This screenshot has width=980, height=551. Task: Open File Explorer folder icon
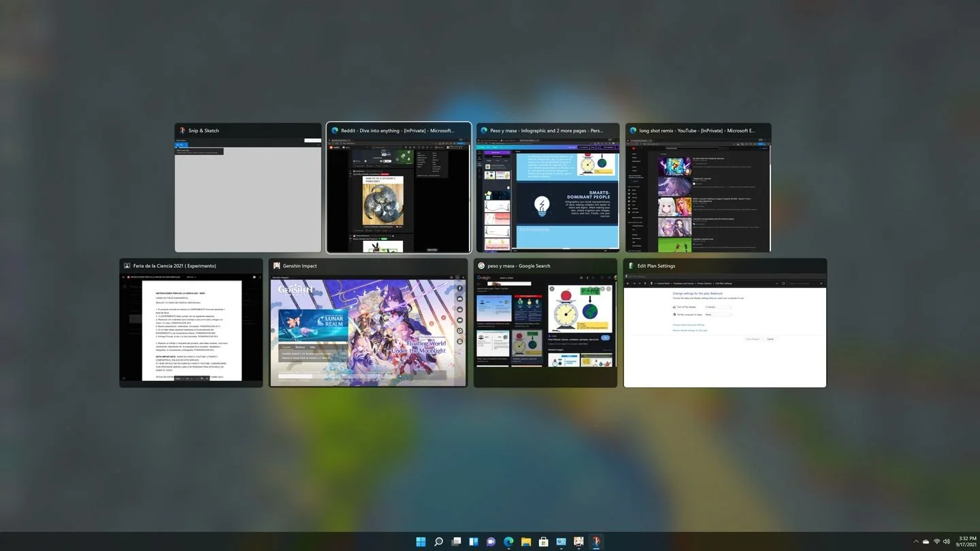[x=526, y=541]
